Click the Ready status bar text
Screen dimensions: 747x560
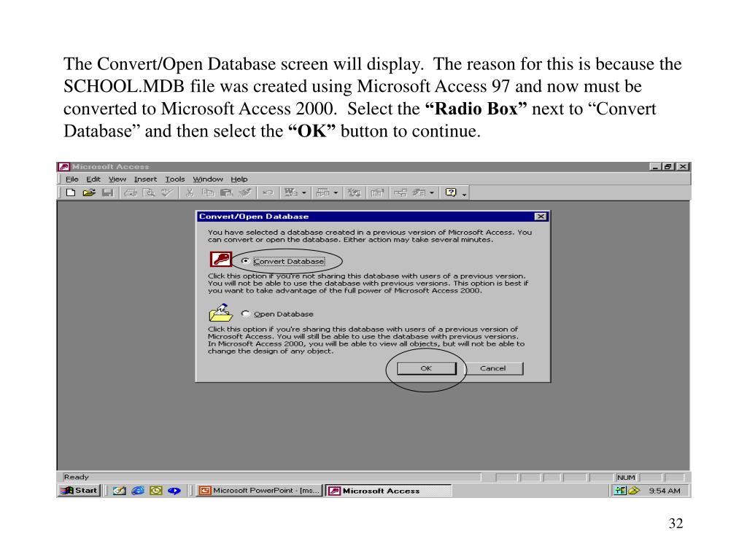pyautogui.click(x=76, y=477)
